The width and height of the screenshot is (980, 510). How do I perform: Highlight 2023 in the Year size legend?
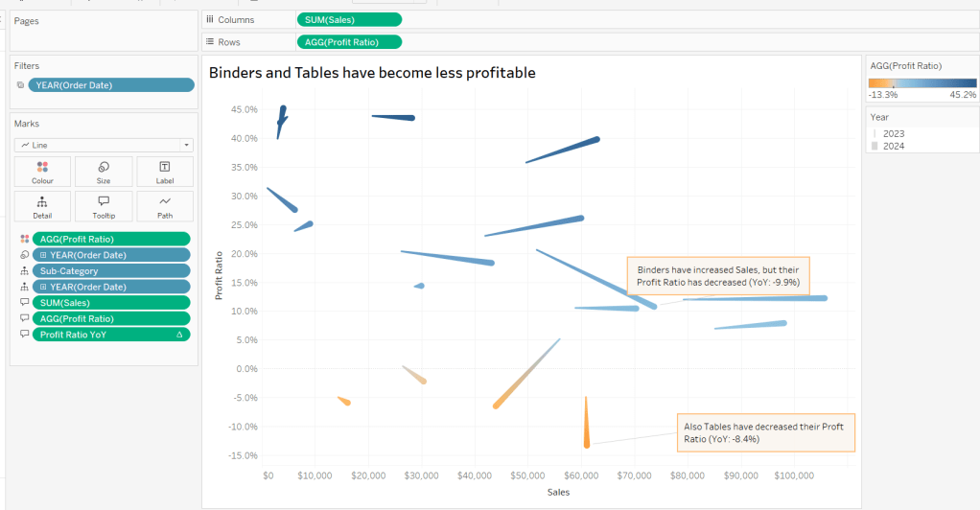(x=893, y=133)
